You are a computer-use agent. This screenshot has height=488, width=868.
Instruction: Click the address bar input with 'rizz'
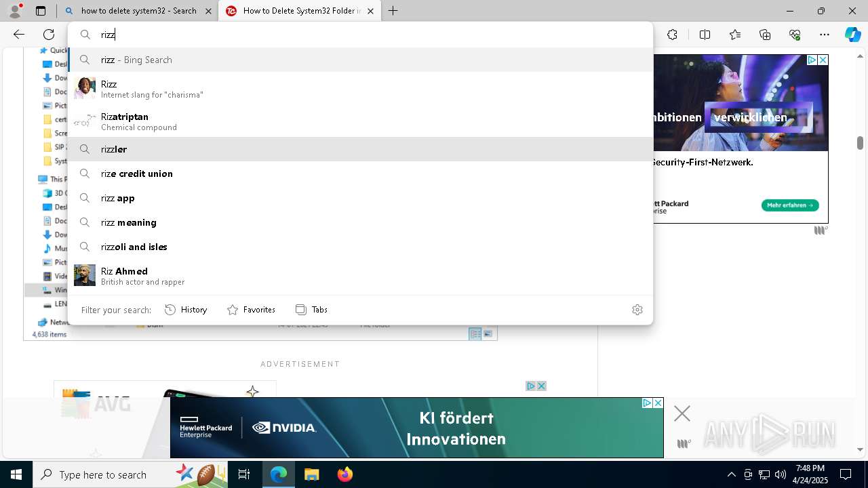[361, 35]
